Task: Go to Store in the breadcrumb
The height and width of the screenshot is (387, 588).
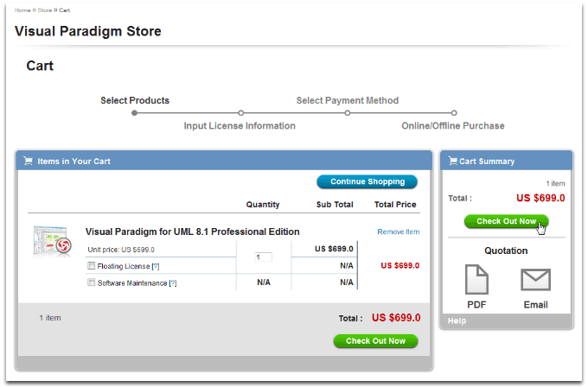Action: tap(45, 10)
